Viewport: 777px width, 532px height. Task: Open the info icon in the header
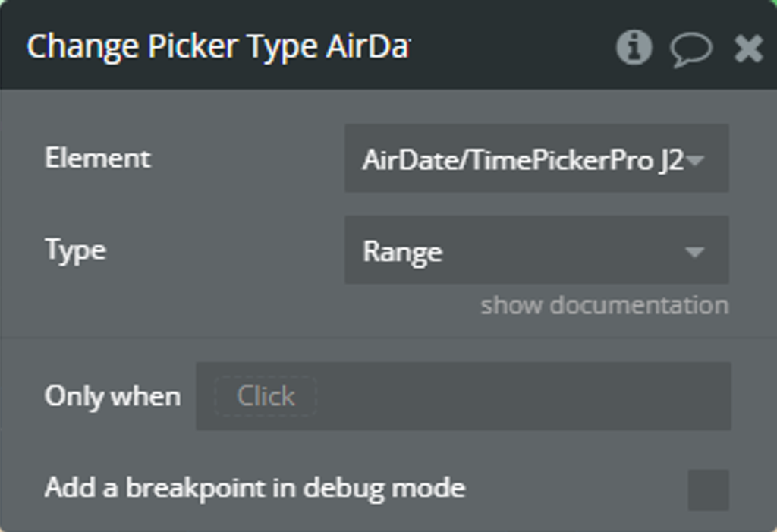pos(634,47)
